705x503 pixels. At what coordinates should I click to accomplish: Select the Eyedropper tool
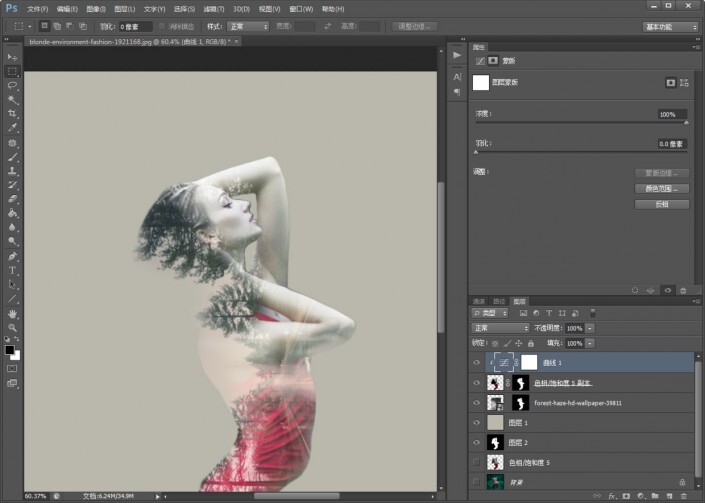(12, 129)
